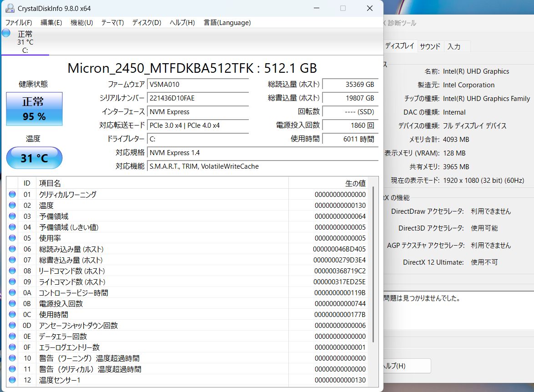Click power on hours value 6011 時間
The width and height of the screenshot is (534, 392).
(350, 139)
